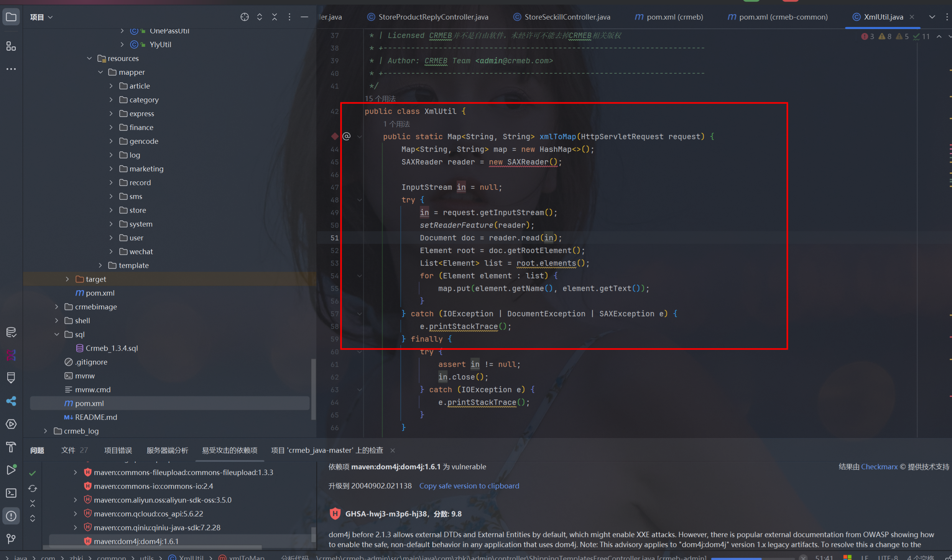Open the Problems tool window icon

(x=11, y=516)
